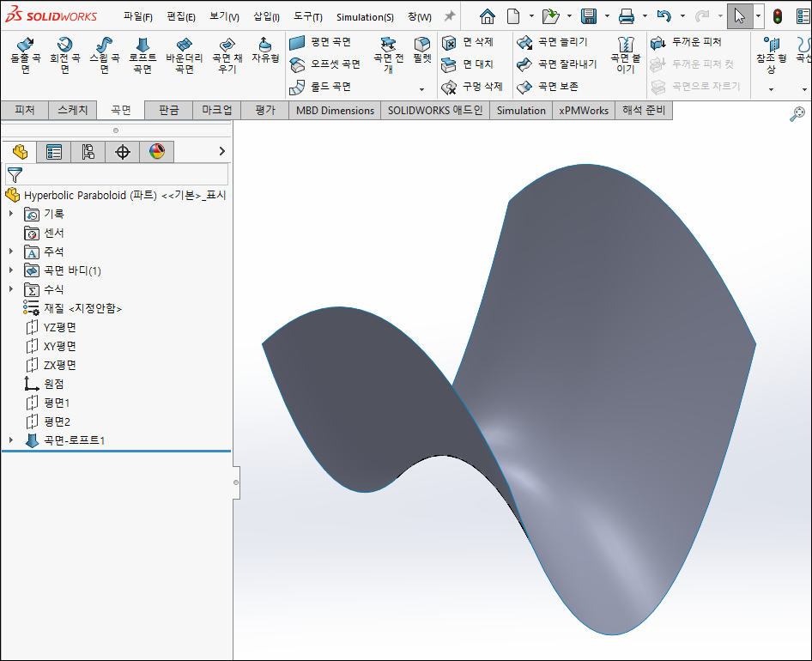Expand the 주석 (Annotations) folder
This screenshot has height=661, width=812.
tap(11, 252)
